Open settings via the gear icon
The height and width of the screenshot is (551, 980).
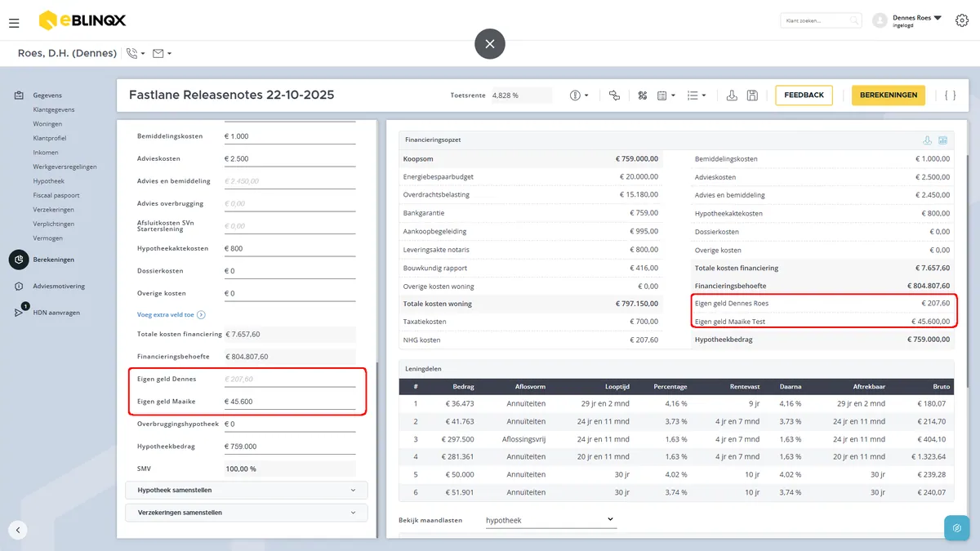tap(962, 20)
